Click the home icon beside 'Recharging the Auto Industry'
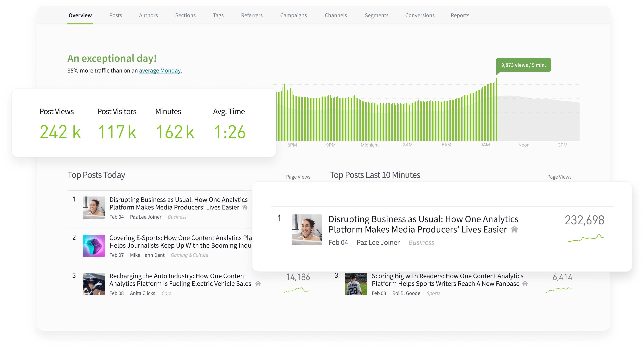 pyautogui.click(x=259, y=284)
